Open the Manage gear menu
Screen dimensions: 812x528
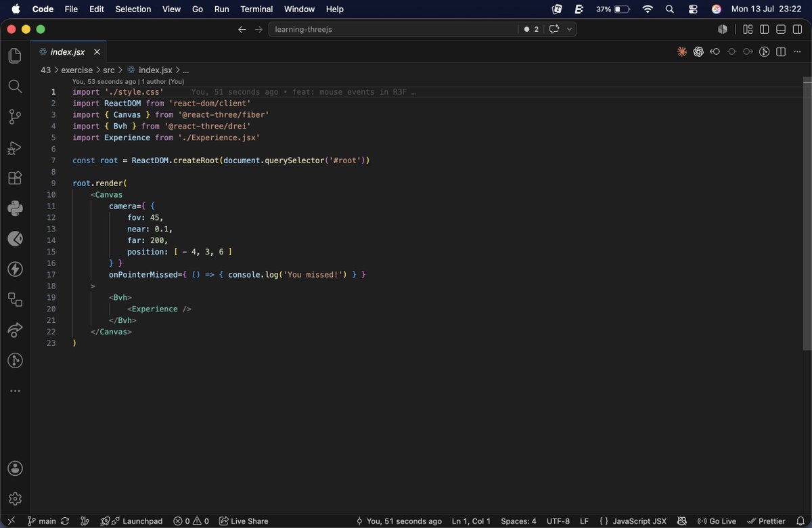[x=15, y=499]
